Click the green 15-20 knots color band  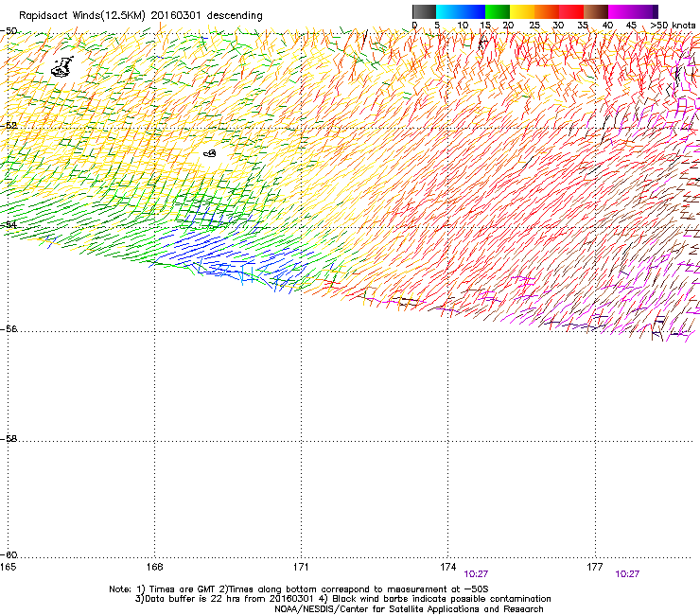click(x=498, y=11)
